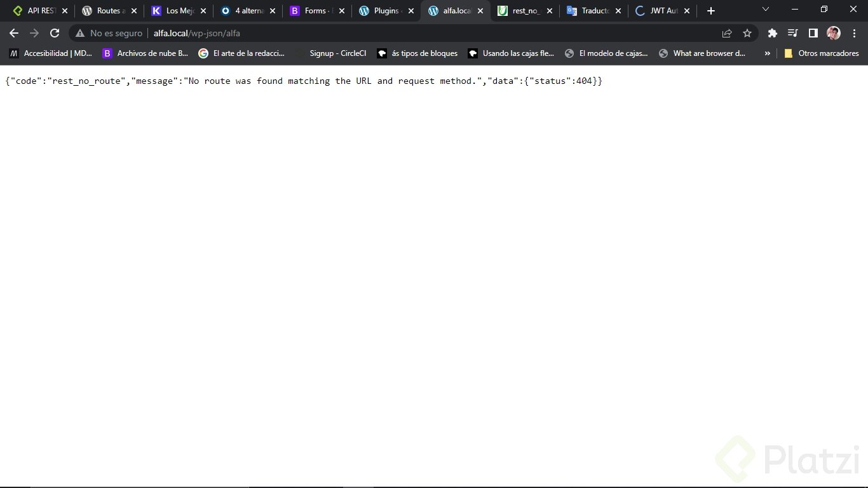The image size is (868, 488).
Task: Show the hidden bookmarks overflow chevron
Action: (767, 53)
